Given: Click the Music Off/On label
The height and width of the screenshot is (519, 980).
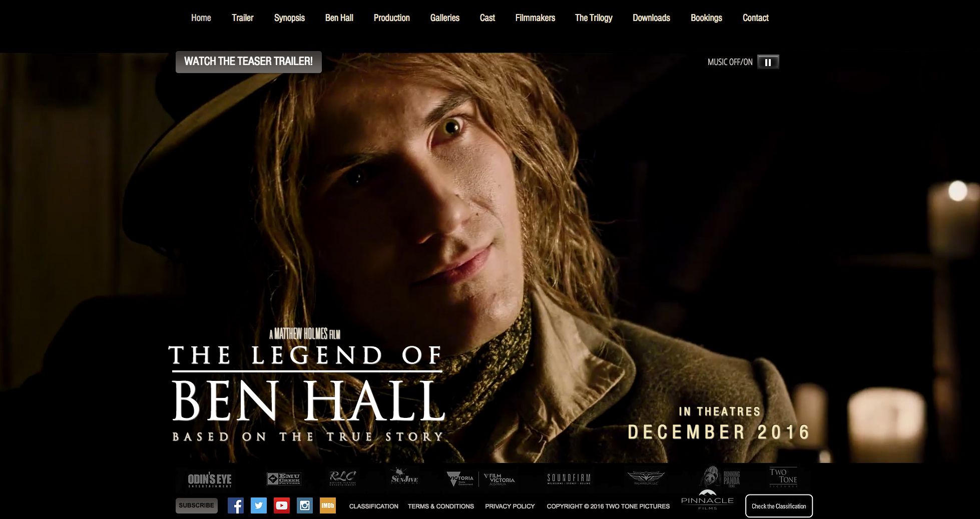Looking at the screenshot, I should (730, 62).
